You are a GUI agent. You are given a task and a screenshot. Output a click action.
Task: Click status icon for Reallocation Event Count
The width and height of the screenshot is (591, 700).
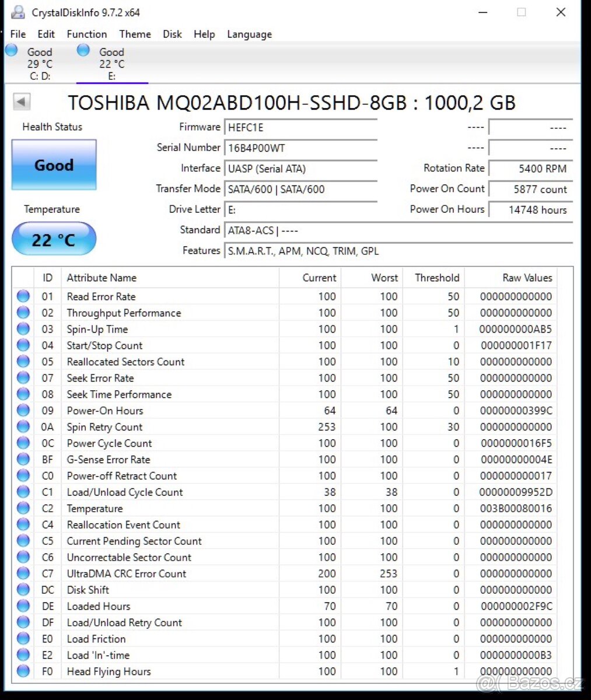click(23, 524)
